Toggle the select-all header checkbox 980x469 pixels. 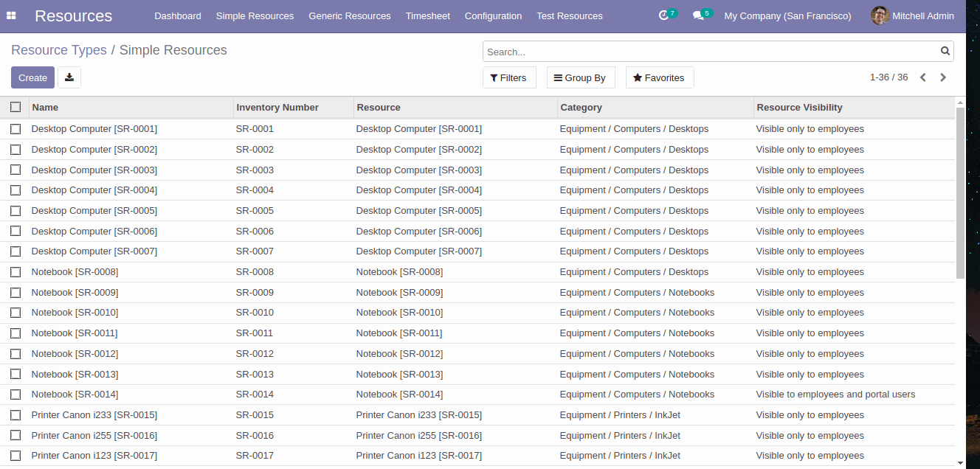click(x=15, y=107)
